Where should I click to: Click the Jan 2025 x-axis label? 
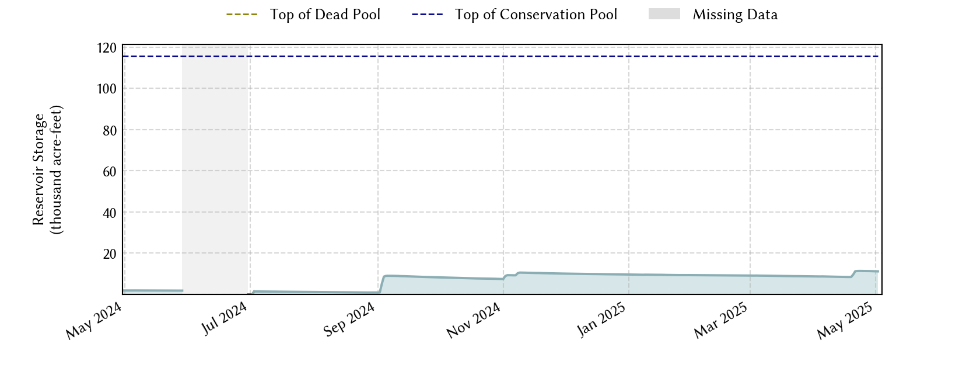[601, 320]
